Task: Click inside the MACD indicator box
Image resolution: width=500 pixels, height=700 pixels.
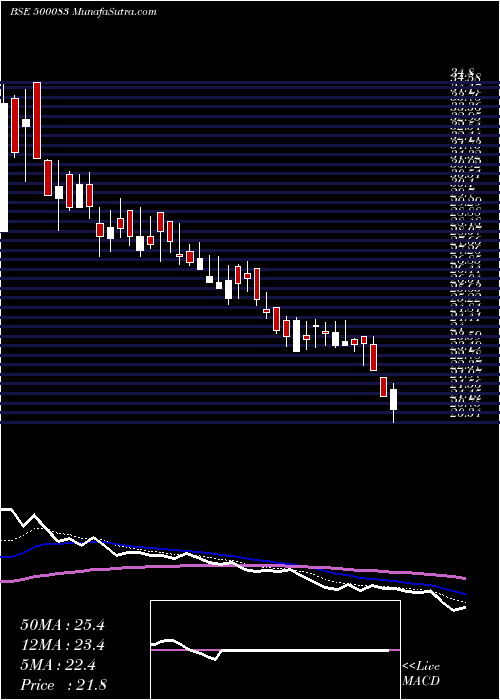Action: [x=275, y=650]
